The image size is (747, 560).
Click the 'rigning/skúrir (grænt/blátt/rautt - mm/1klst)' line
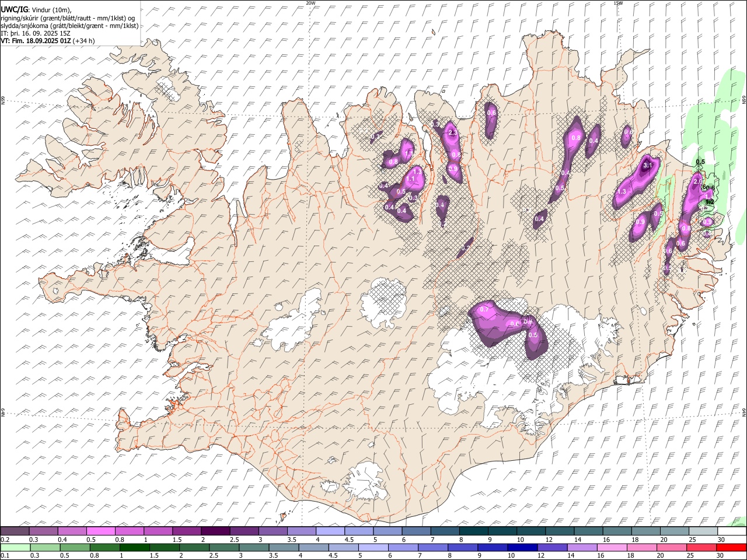pyautogui.click(x=68, y=17)
